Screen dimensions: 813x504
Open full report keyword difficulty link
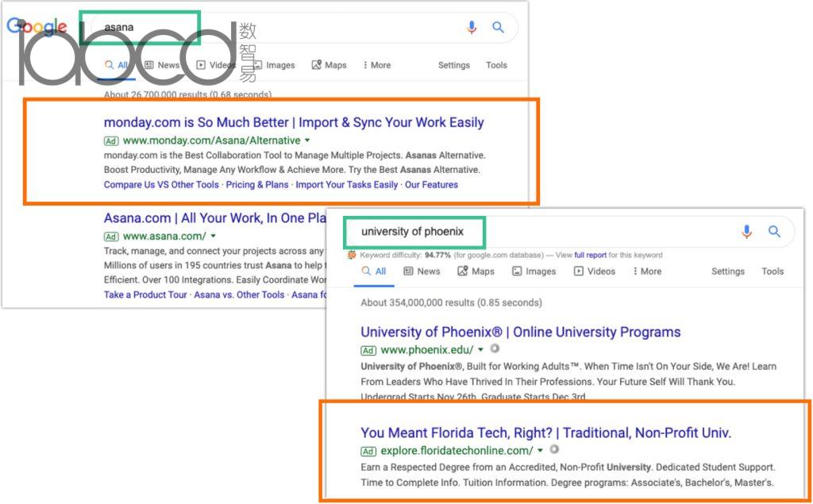[x=590, y=255]
